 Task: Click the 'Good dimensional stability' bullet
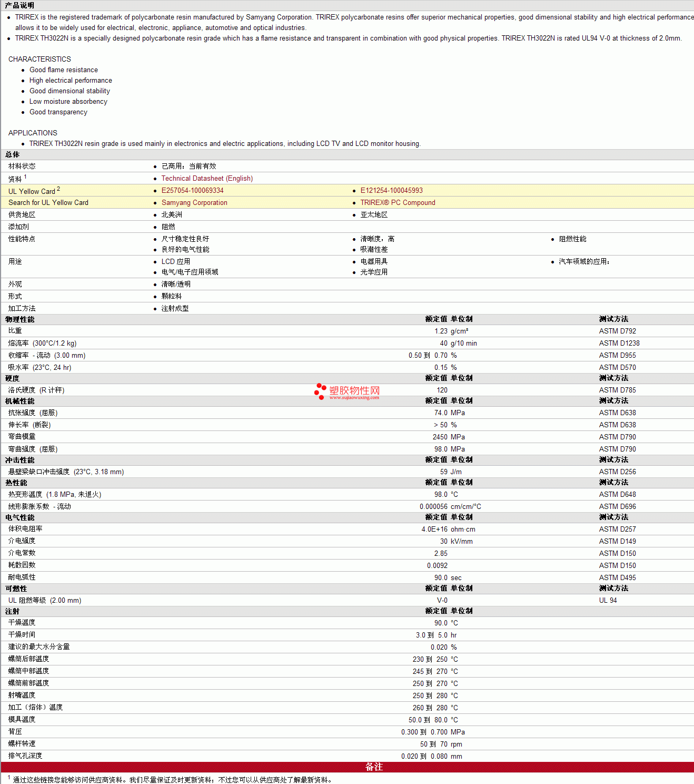click(x=70, y=91)
